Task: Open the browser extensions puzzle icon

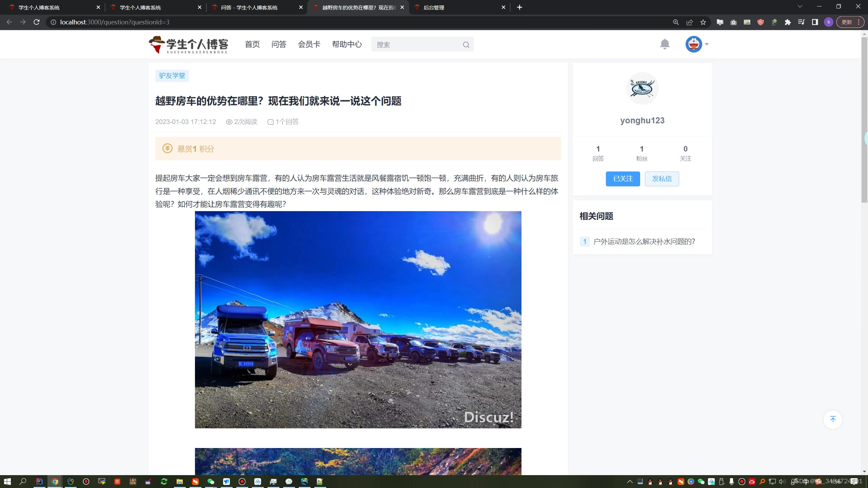Action: (x=788, y=22)
